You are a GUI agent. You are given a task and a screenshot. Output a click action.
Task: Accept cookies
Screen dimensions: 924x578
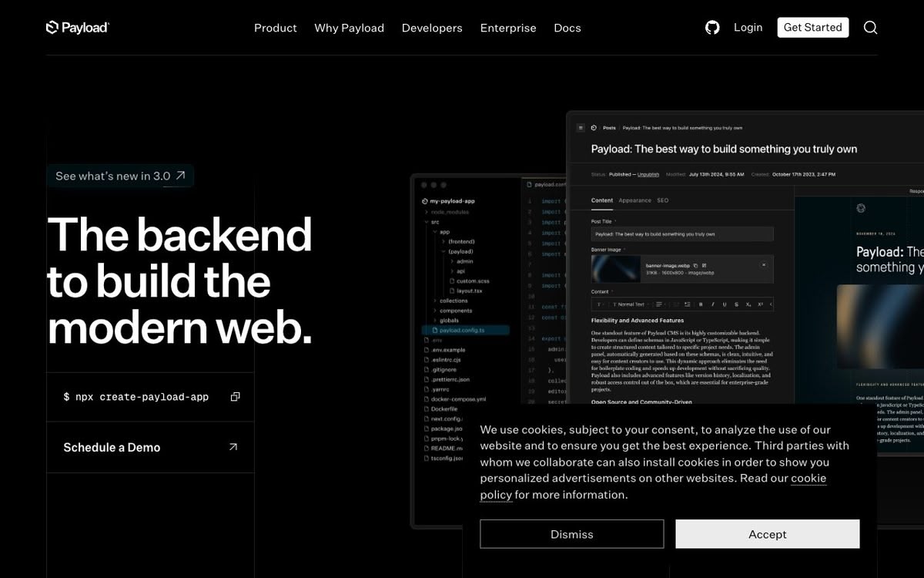[x=768, y=534]
